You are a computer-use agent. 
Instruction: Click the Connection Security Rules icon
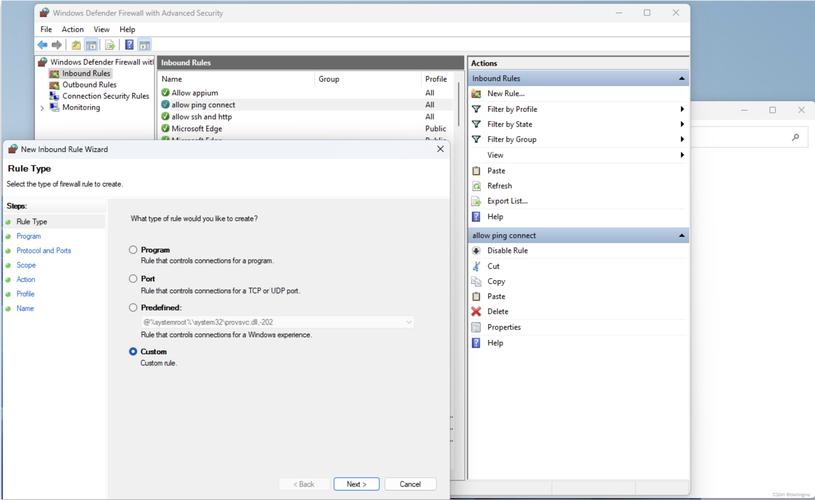[x=54, y=96]
